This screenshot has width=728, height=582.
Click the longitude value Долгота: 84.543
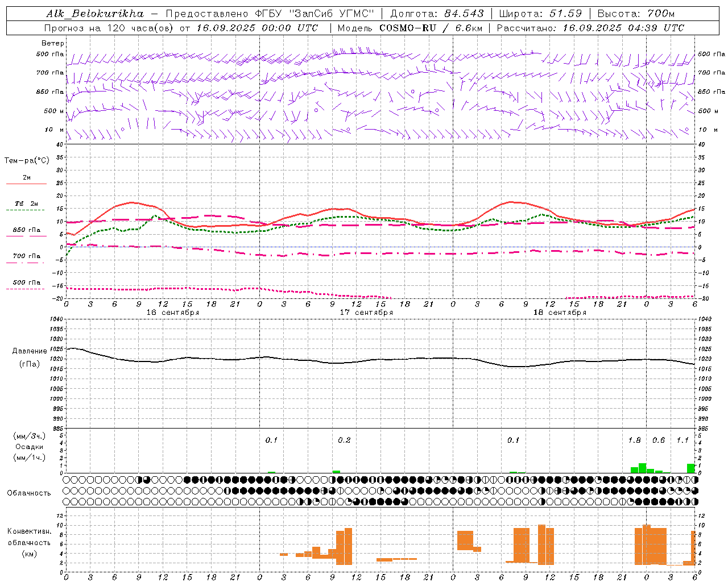click(x=437, y=13)
